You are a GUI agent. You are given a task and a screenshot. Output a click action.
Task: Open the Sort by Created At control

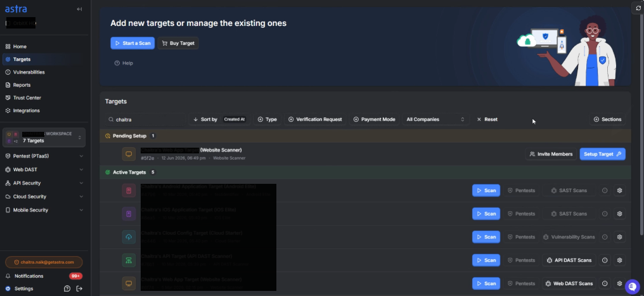[x=219, y=119]
